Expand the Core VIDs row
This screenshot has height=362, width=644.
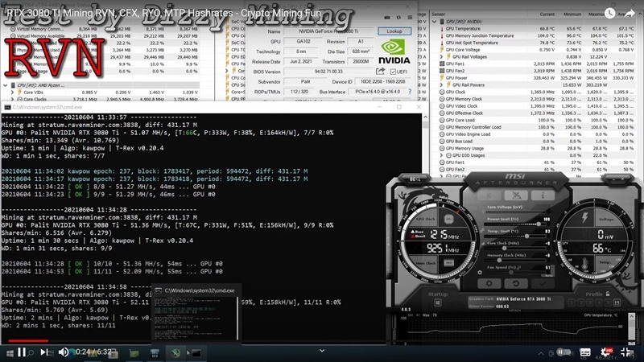click(x=12, y=93)
